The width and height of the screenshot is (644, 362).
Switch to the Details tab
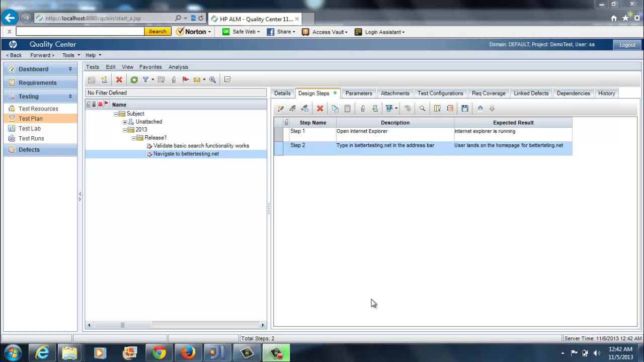pyautogui.click(x=282, y=93)
